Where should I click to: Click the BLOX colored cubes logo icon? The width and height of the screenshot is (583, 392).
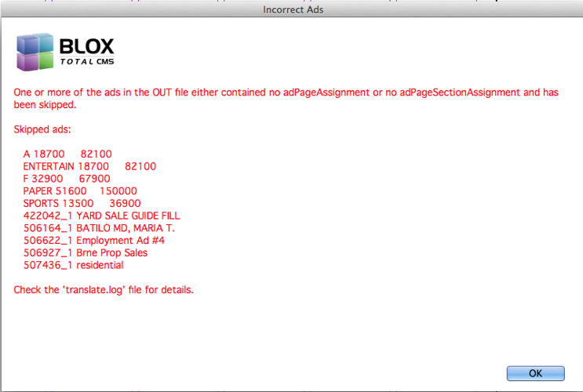pos(35,52)
